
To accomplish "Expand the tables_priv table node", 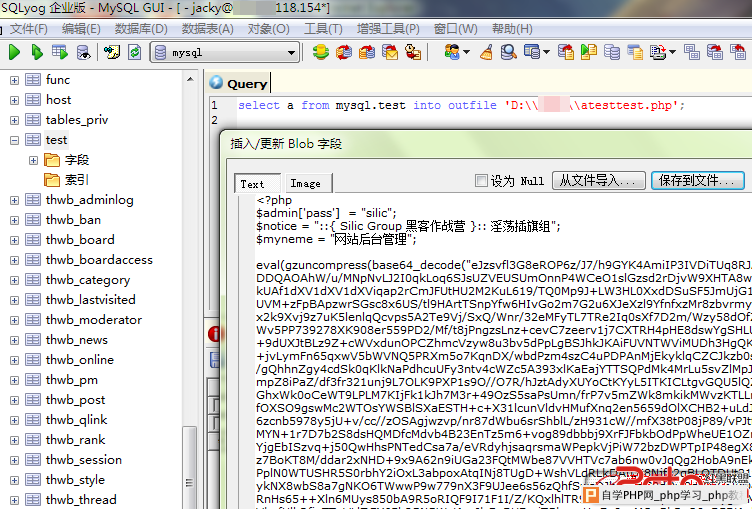I will [14, 120].
